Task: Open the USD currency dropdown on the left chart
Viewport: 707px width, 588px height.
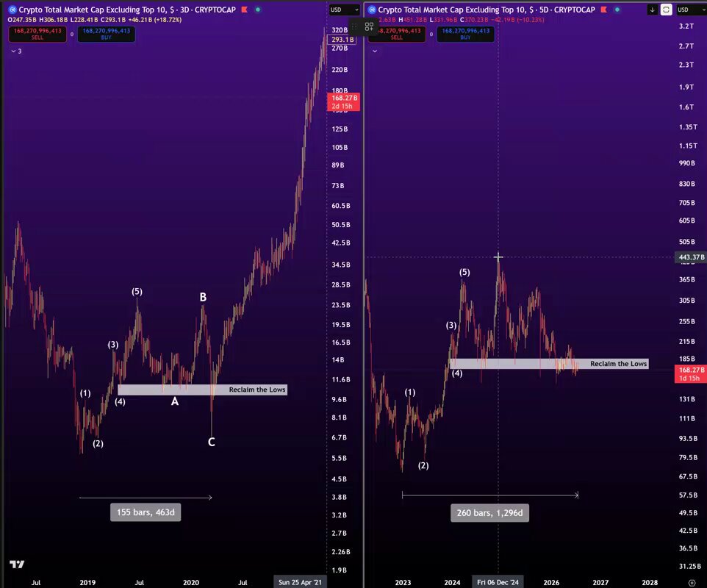Action: coord(344,10)
